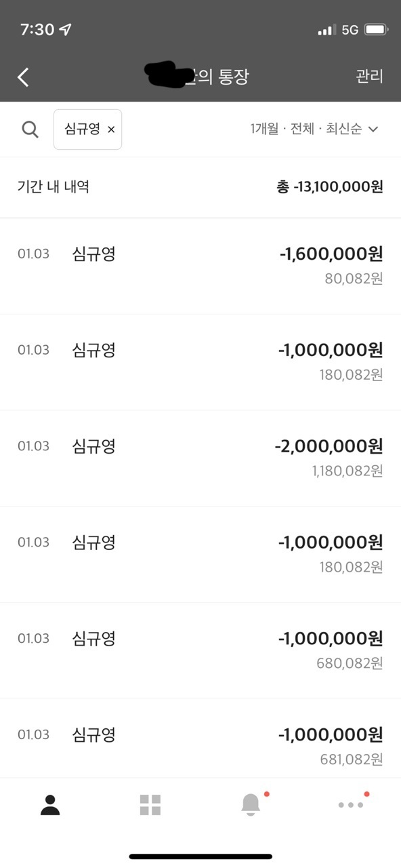The height and width of the screenshot is (868, 401).
Task: Expand the 1개월 · 전체 · 최신순 filter dropdown
Action: point(314,129)
